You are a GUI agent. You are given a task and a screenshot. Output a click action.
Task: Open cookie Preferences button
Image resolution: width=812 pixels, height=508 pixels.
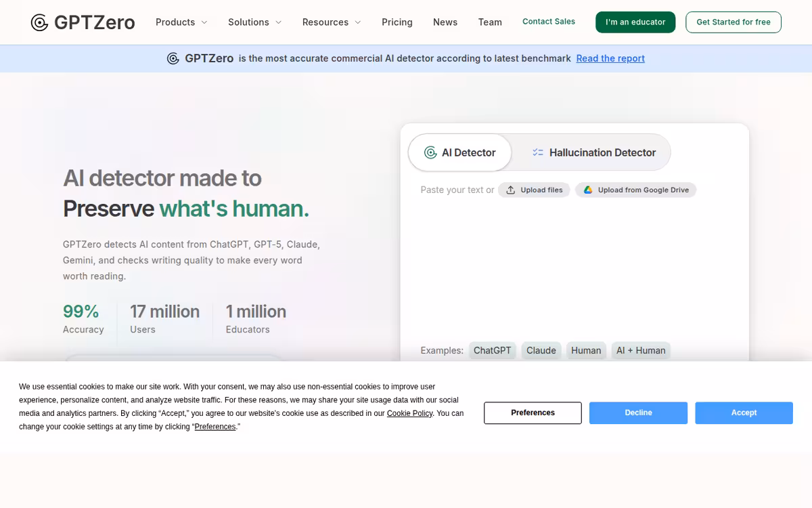point(533,412)
